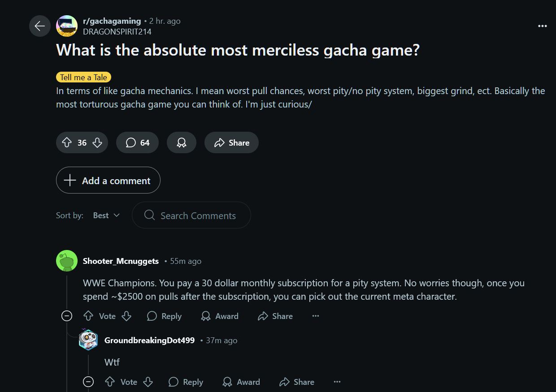Collapse Shooter_Mcnuggets' comment thread

click(x=67, y=316)
